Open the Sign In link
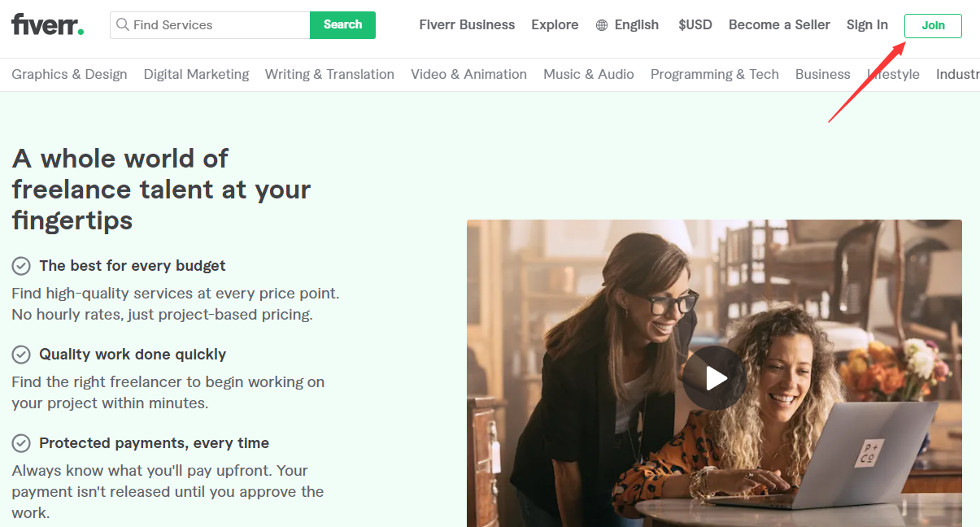 (x=867, y=25)
